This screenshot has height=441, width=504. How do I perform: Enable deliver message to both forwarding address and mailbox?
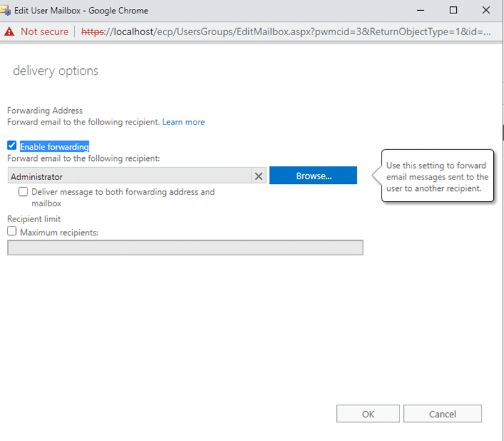click(23, 192)
